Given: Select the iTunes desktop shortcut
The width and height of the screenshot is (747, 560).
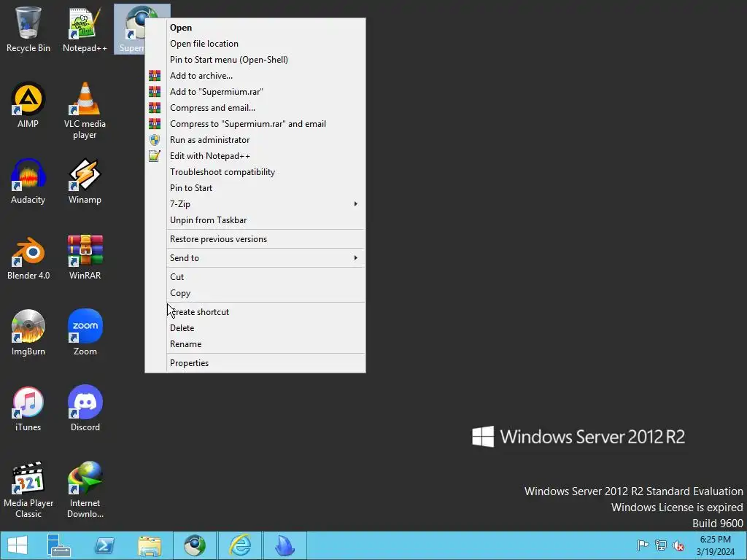Looking at the screenshot, I should pyautogui.click(x=28, y=408).
